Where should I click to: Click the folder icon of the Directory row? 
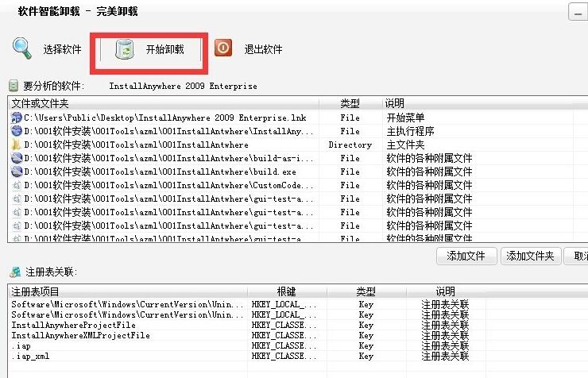tap(17, 145)
